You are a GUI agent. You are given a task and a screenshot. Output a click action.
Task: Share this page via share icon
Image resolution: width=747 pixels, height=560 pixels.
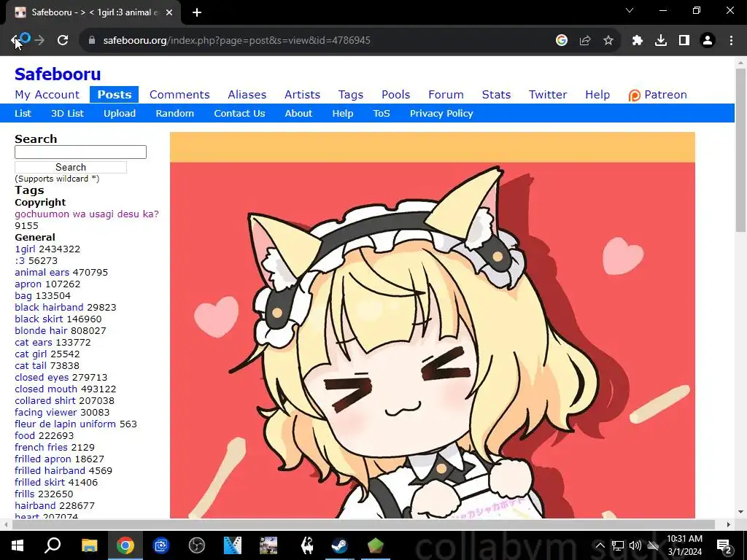pyautogui.click(x=585, y=41)
